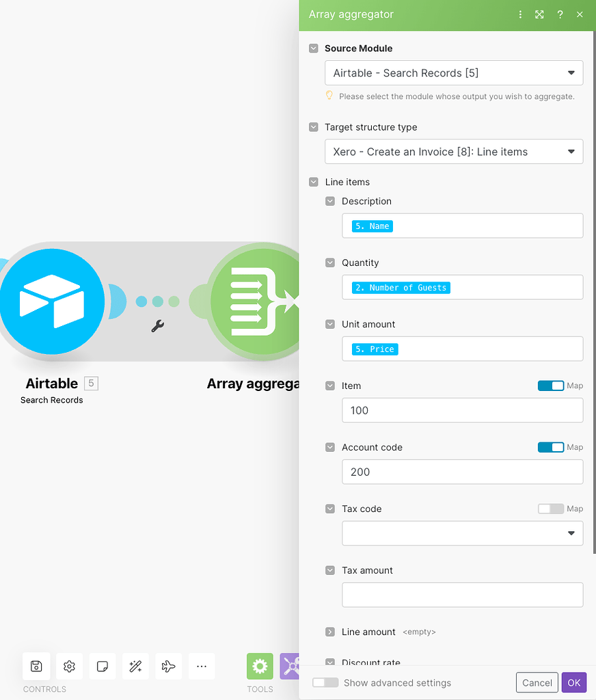Screen dimensions: 596x700
Task: Cancel the aggregator changes
Action: pos(537,683)
